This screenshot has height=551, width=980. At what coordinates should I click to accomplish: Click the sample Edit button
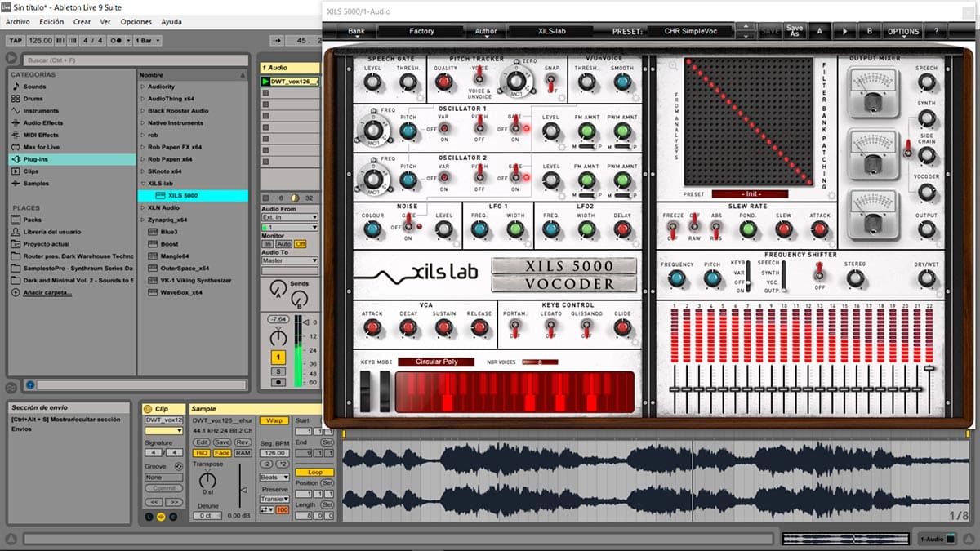[202, 442]
